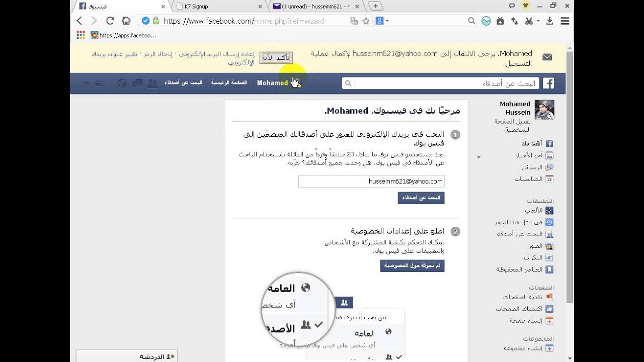Open notifications globe icon in Facebook bar
Viewport: 644px width, 362px height.
(122, 83)
